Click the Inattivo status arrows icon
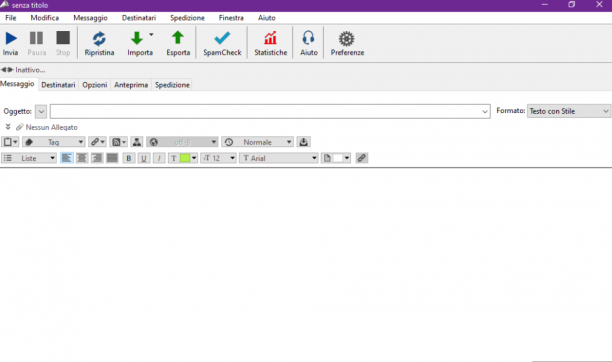Screen dimensions: 612x362 [7, 70]
